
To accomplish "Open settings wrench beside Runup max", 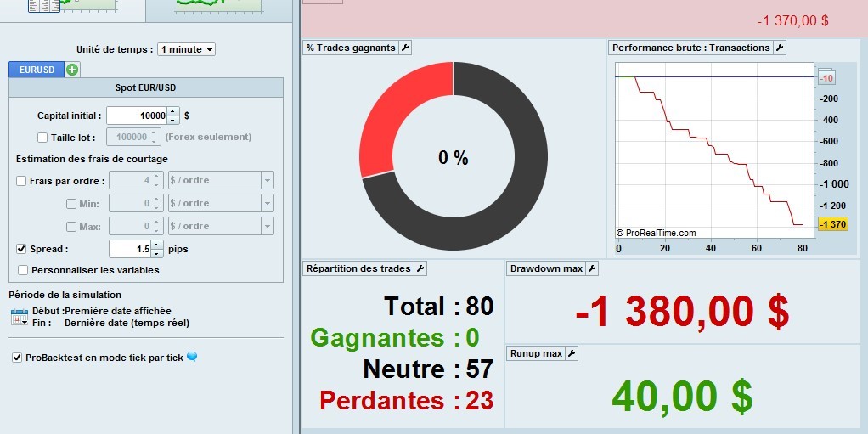I will (x=572, y=353).
